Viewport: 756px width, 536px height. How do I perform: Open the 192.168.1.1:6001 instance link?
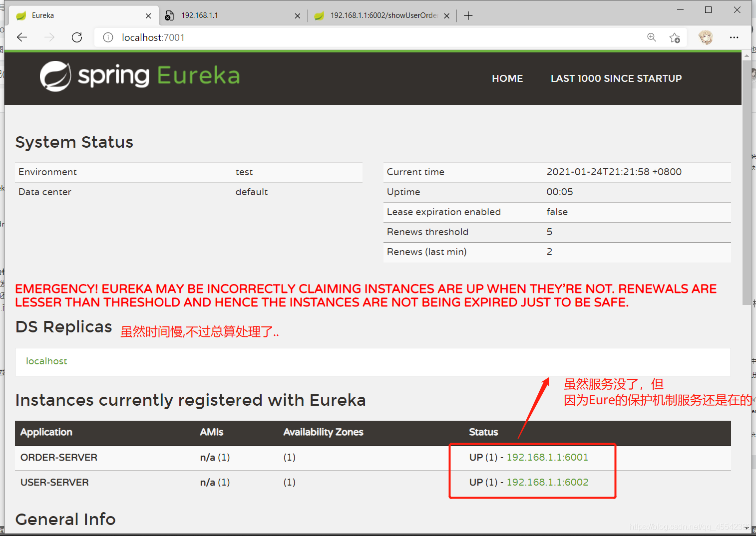(x=547, y=457)
